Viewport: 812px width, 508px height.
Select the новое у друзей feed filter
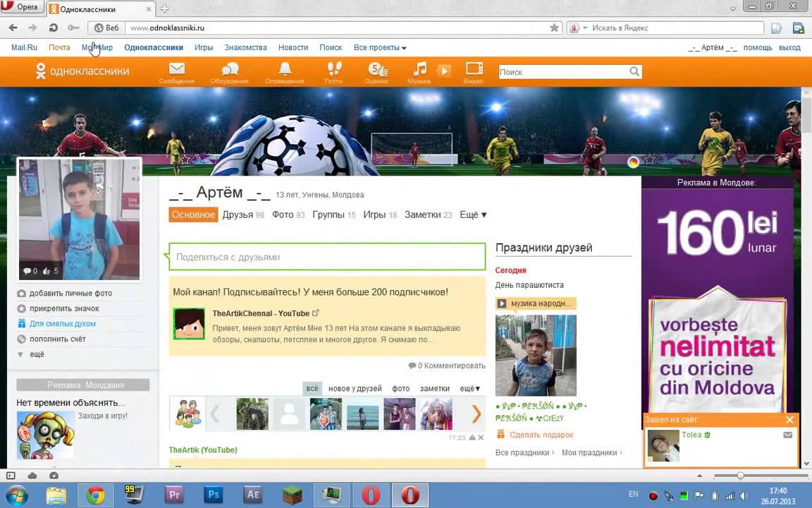[355, 388]
